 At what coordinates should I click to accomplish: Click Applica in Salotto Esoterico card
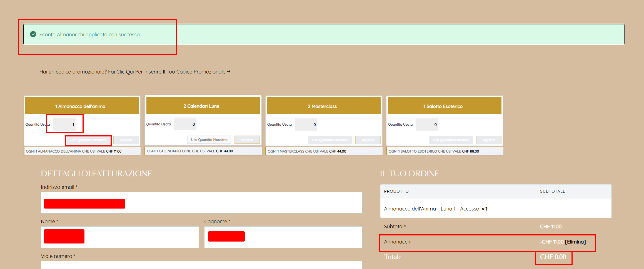[488, 140]
